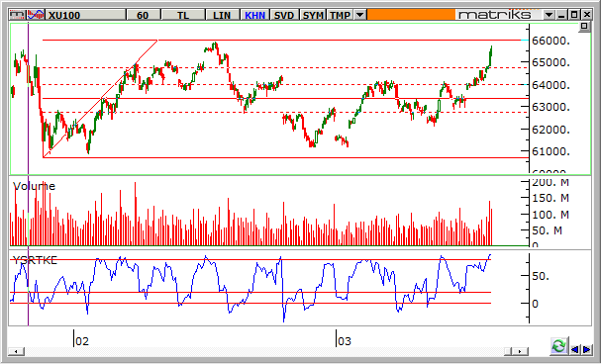Click the 64000 price axis label
The height and width of the screenshot is (364, 601).
click(x=551, y=85)
